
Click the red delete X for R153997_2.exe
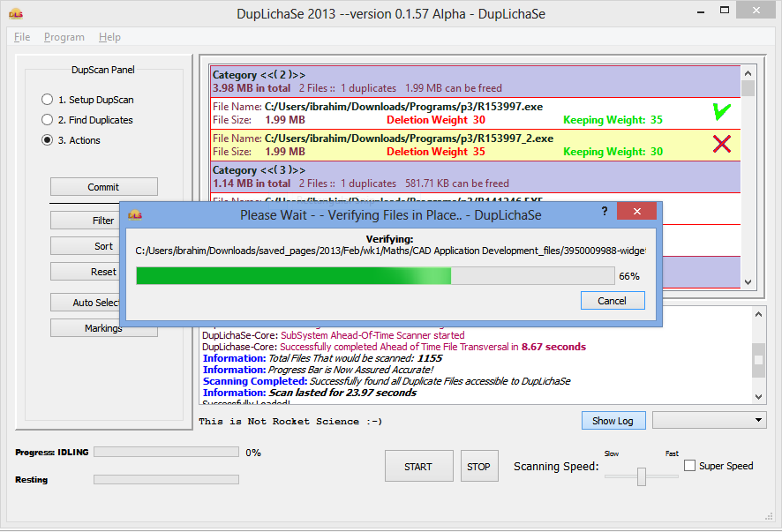722,144
